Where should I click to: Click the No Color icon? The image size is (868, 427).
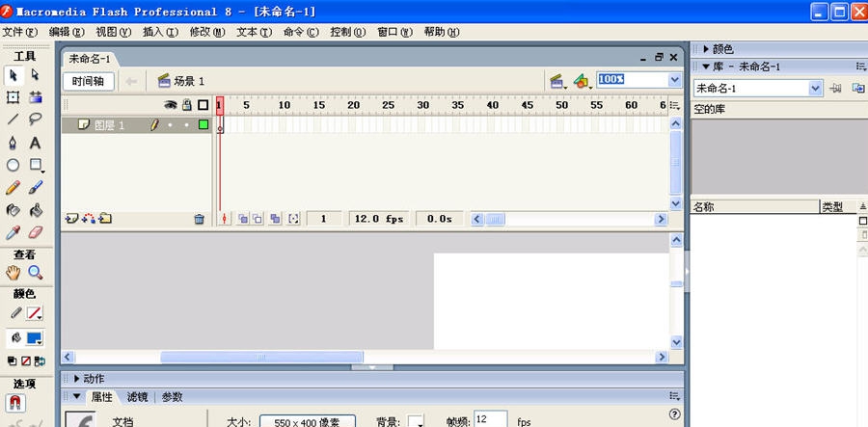click(26, 361)
